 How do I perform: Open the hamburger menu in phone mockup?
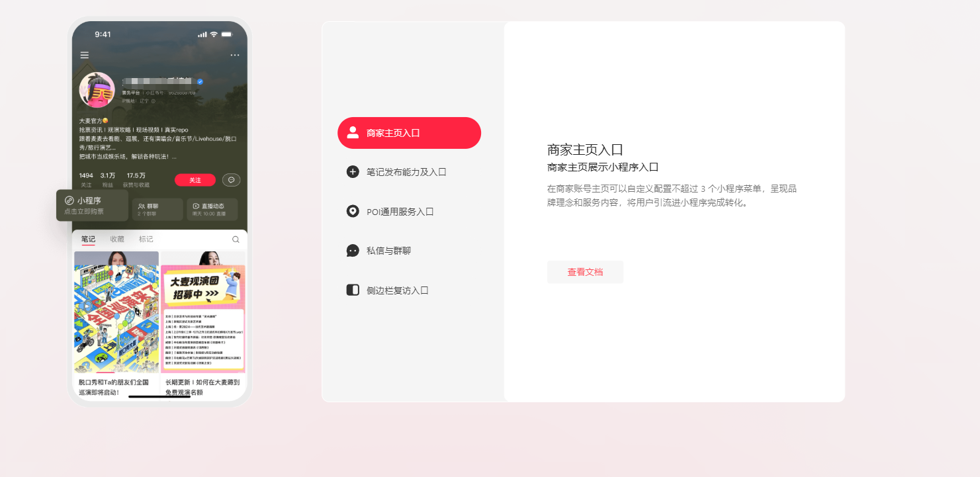85,55
